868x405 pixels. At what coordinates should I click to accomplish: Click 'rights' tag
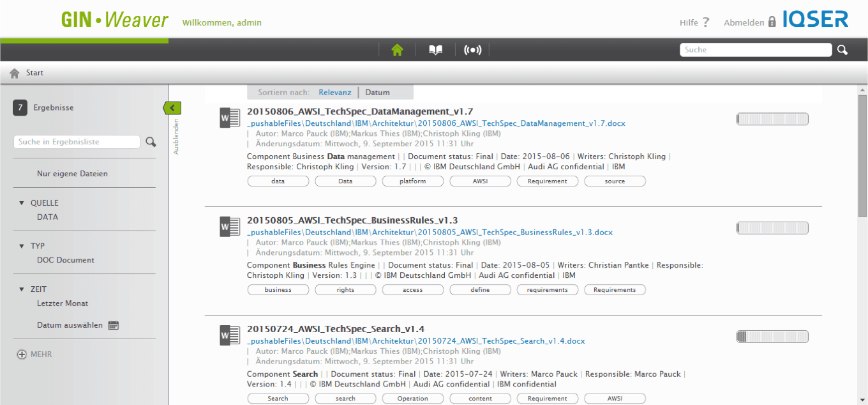pos(345,290)
